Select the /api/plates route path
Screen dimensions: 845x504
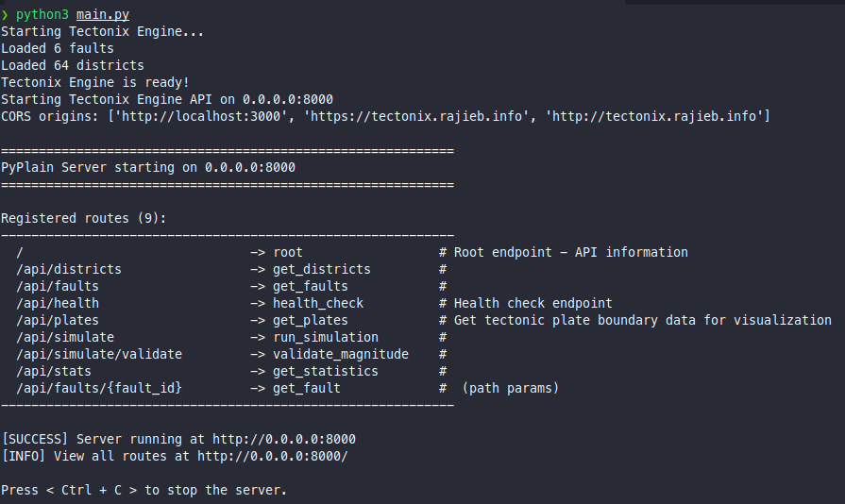click(x=58, y=320)
